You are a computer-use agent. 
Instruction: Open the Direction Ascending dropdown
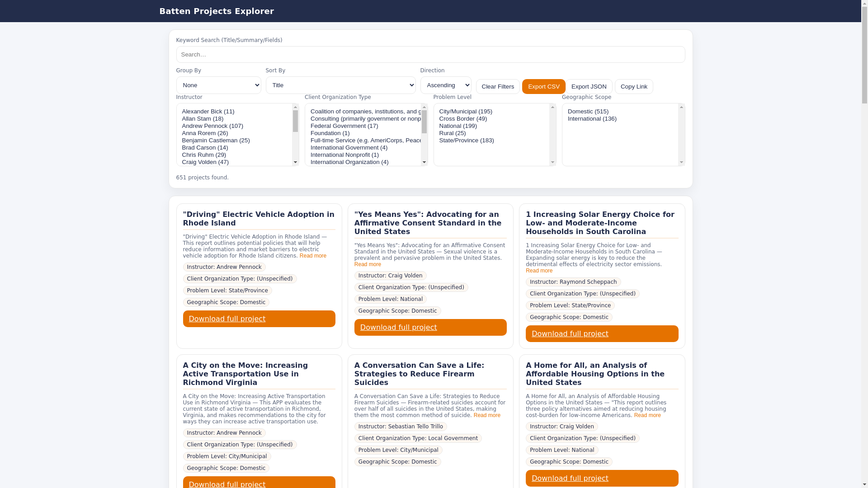(446, 85)
